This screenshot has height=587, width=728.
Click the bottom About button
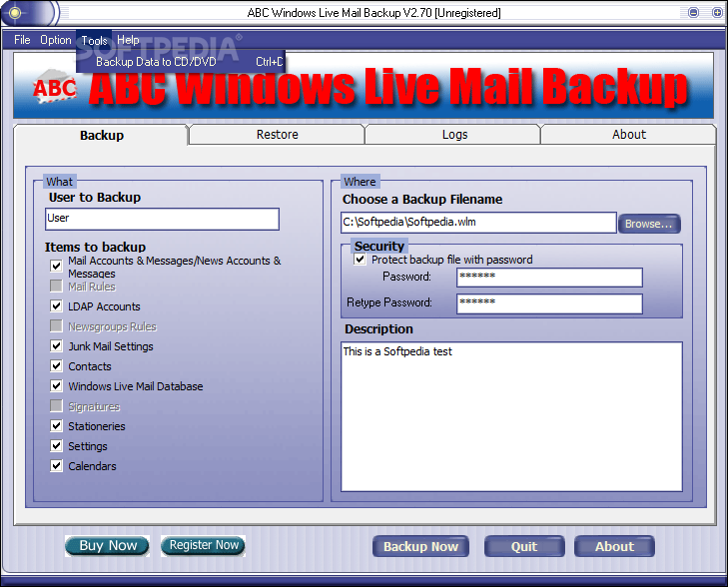[x=614, y=547]
